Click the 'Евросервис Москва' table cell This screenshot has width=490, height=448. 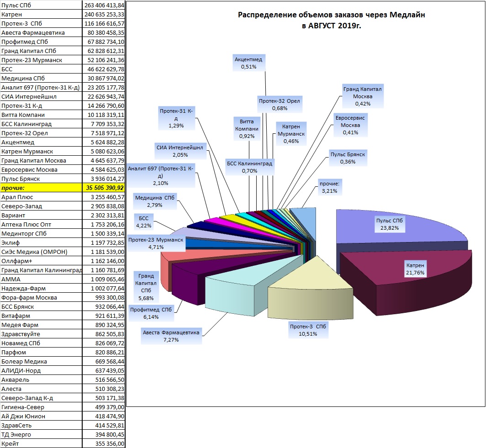[41, 169]
